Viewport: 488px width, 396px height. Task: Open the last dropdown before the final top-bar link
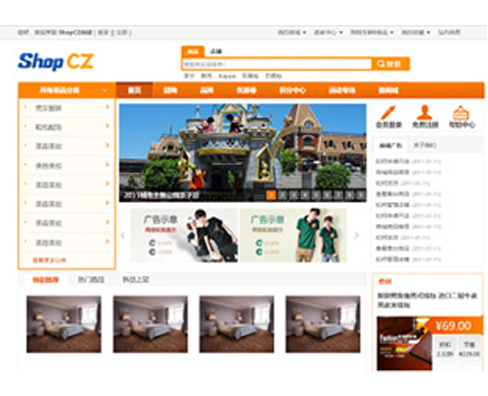coord(415,32)
